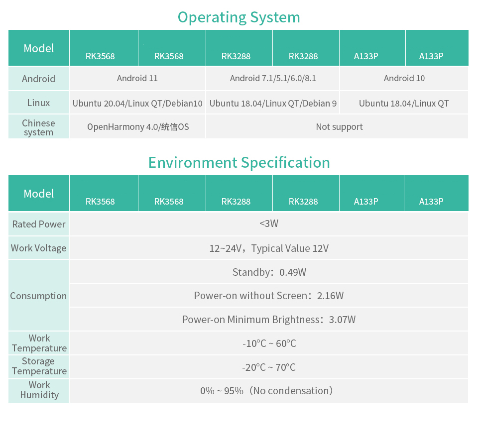478x448 pixels.
Task: Click the Environment Specification title
Action: [239, 162]
